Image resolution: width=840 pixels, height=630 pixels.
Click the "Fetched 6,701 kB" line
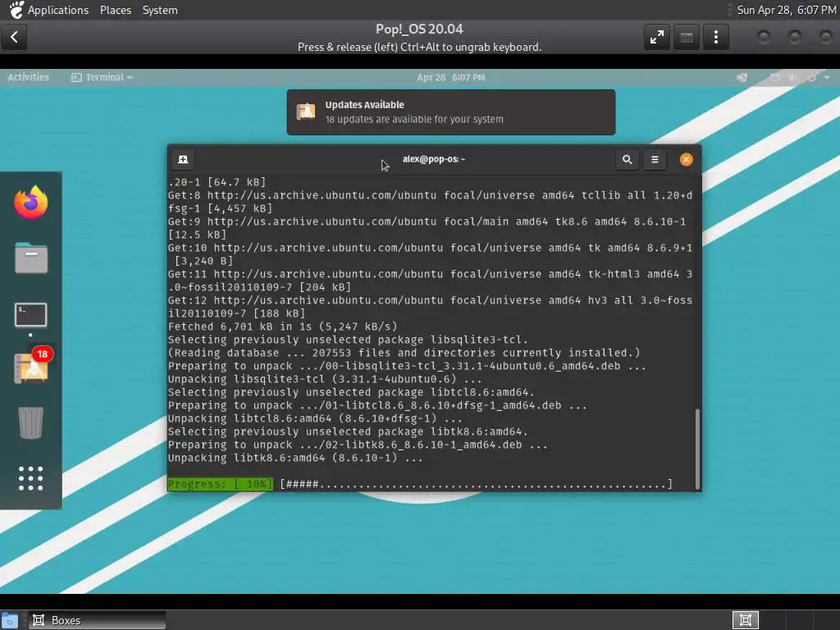283,326
